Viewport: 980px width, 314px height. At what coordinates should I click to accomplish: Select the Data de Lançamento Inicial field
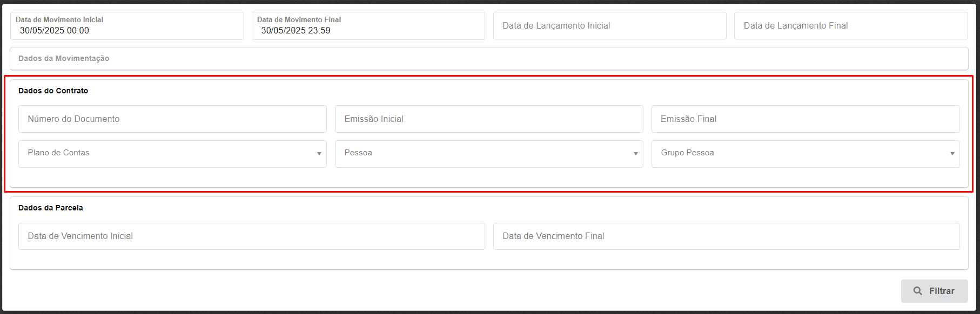(609, 26)
